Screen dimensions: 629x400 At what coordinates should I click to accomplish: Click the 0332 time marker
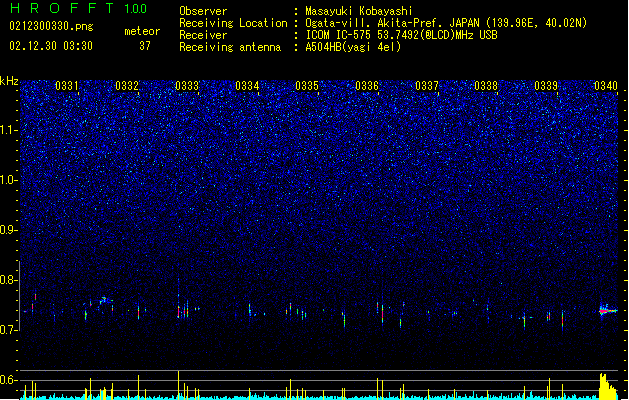point(127,86)
